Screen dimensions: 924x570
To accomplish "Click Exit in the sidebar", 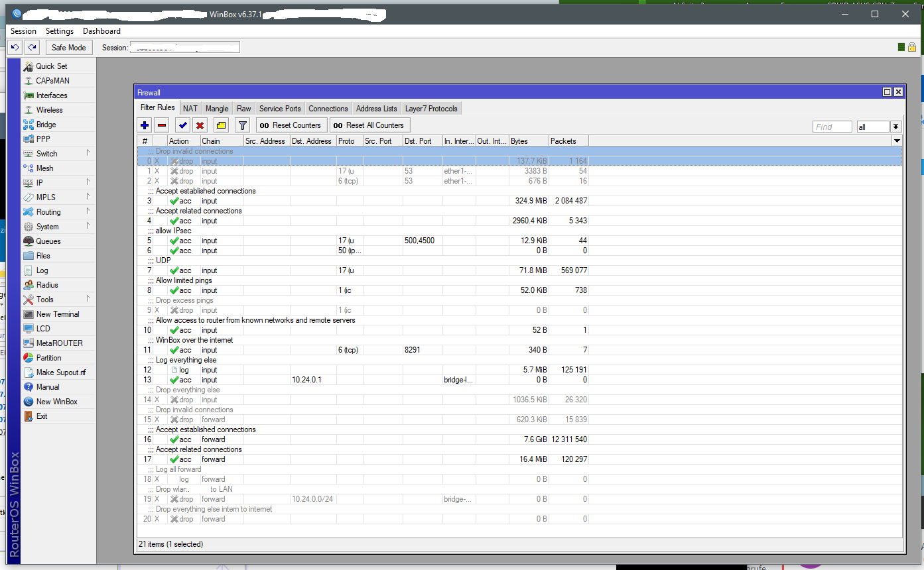I will click(x=42, y=416).
